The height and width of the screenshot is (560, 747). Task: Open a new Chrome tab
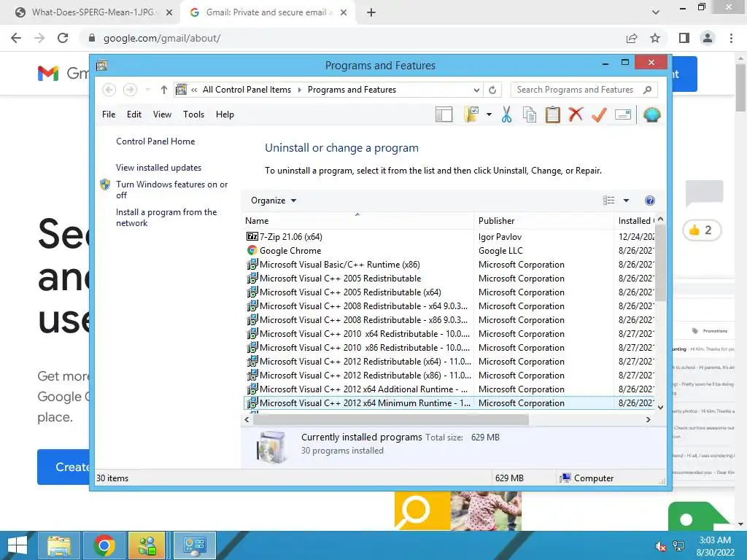coord(371,12)
